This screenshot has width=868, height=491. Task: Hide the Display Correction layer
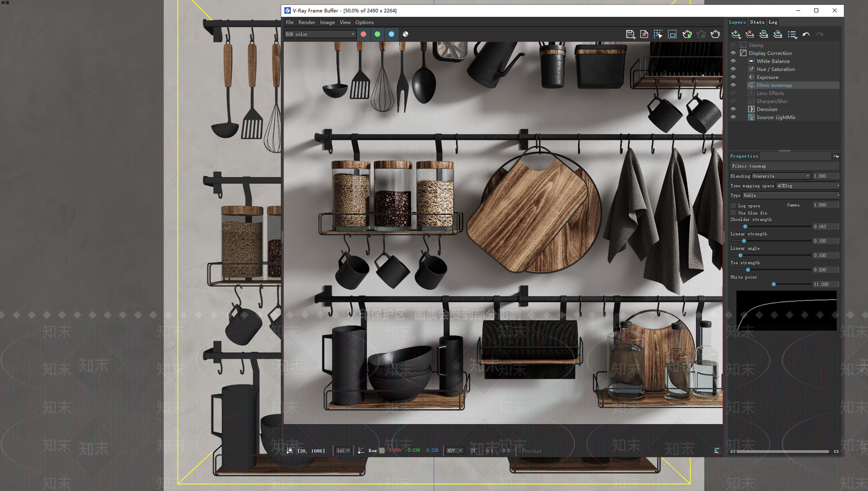click(733, 53)
